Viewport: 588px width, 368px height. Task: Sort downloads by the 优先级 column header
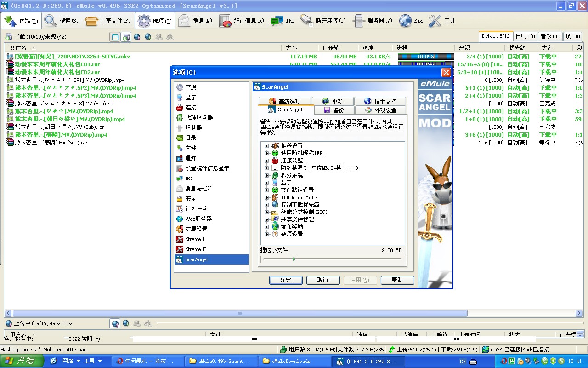521,47
